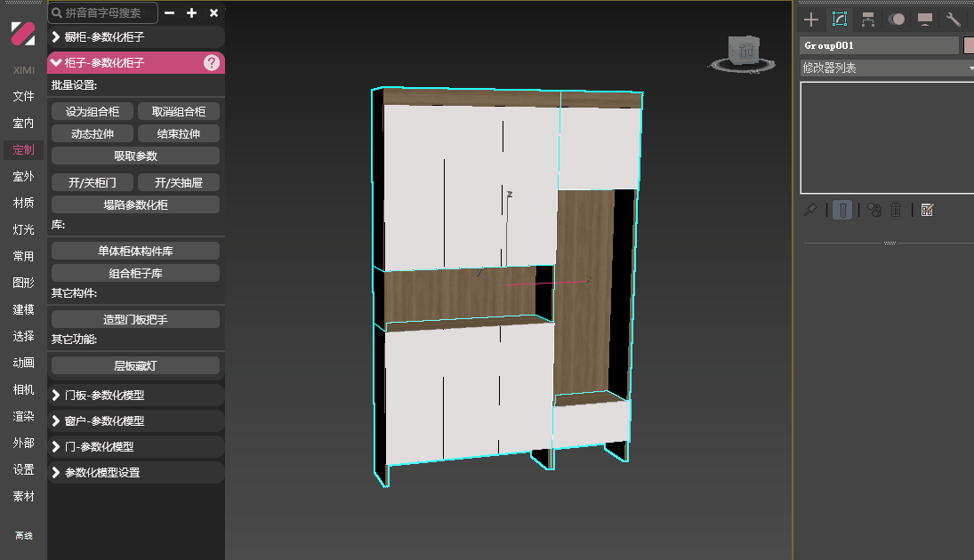Click the pin stack icon
The image size is (974, 560).
809,210
